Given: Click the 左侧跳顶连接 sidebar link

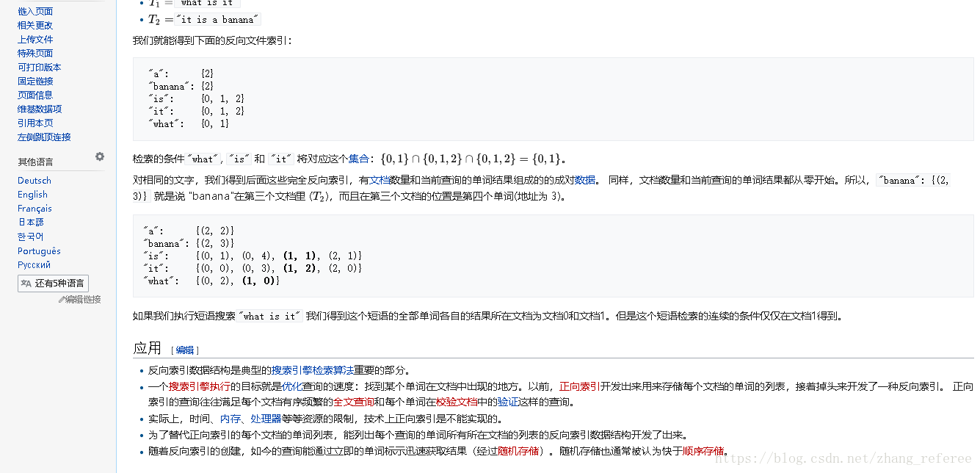Looking at the screenshot, I should [x=44, y=137].
